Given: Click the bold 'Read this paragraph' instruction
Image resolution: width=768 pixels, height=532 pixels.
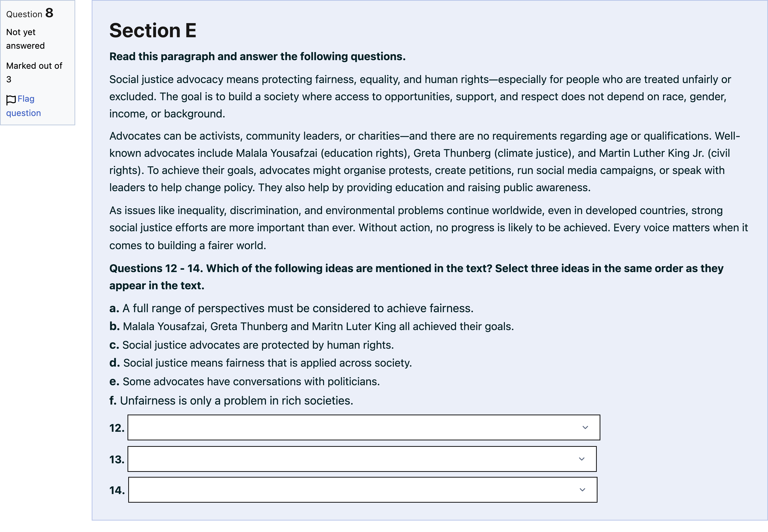Looking at the screenshot, I should pyautogui.click(x=257, y=57).
